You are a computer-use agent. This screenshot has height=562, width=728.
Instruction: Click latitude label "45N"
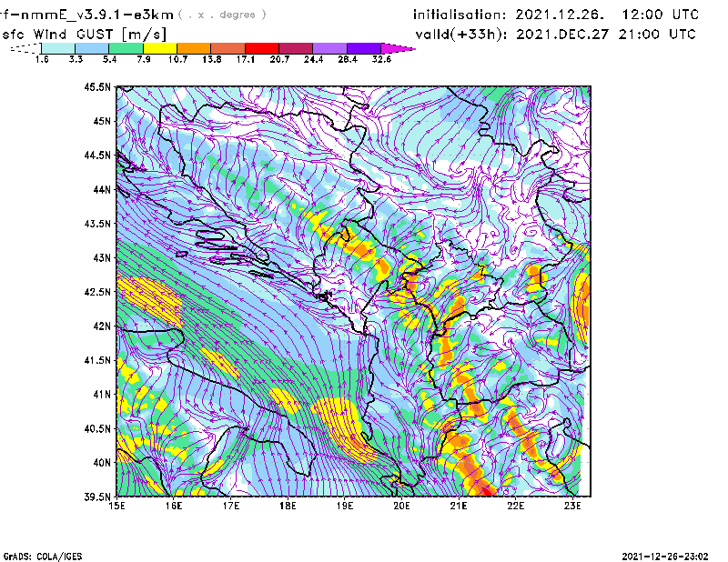pos(102,121)
